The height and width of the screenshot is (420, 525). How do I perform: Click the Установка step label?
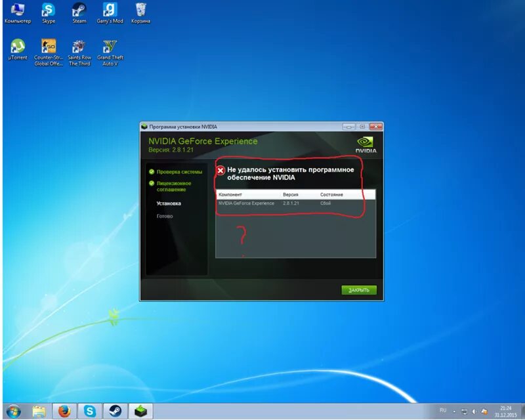tap(169, 203)
